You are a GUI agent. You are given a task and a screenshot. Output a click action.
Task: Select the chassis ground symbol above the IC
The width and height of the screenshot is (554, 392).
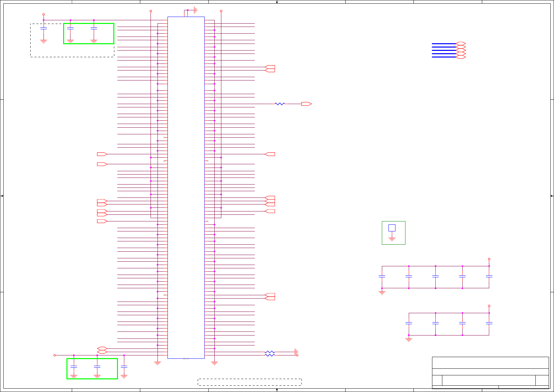(196, 10)
